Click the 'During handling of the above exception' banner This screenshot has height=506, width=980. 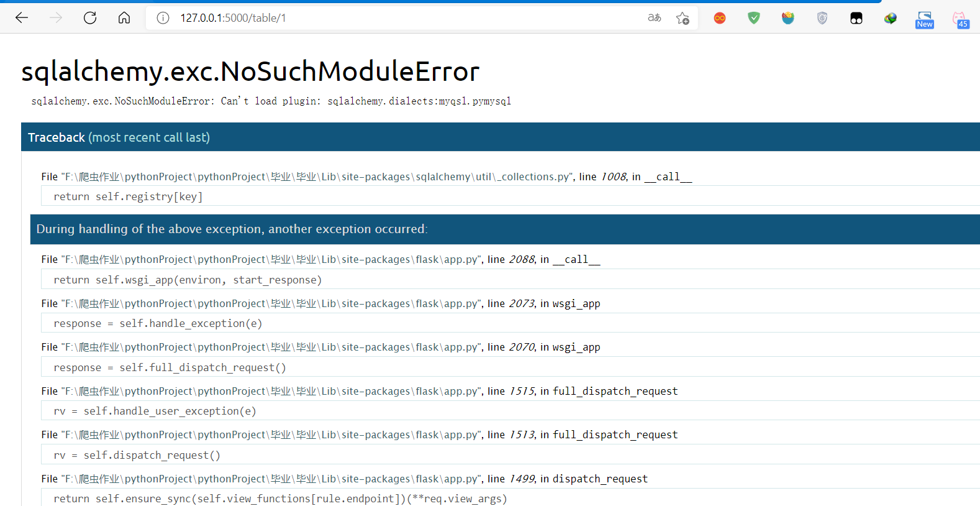[x=505, y=229]
